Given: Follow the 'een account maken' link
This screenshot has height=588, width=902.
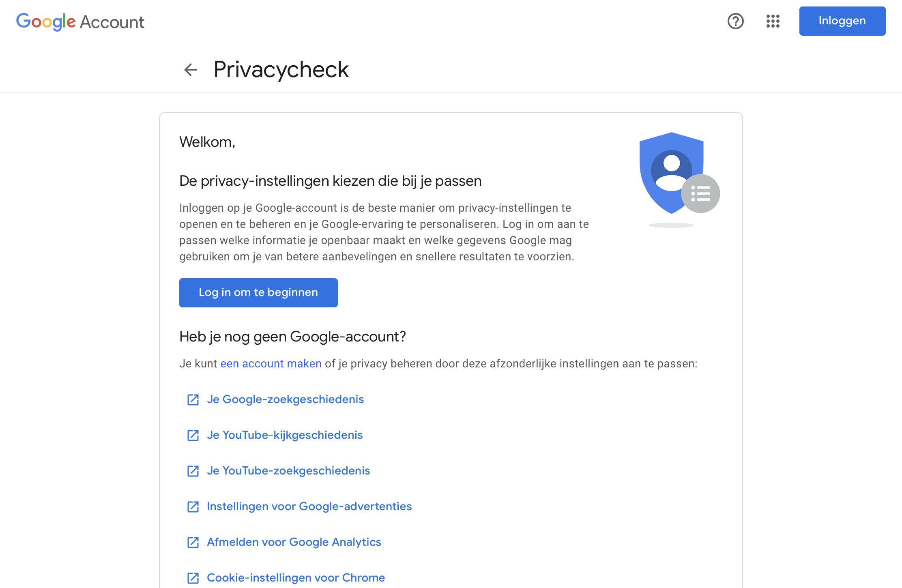Looking at the screenshot, I should pos(271,364).
